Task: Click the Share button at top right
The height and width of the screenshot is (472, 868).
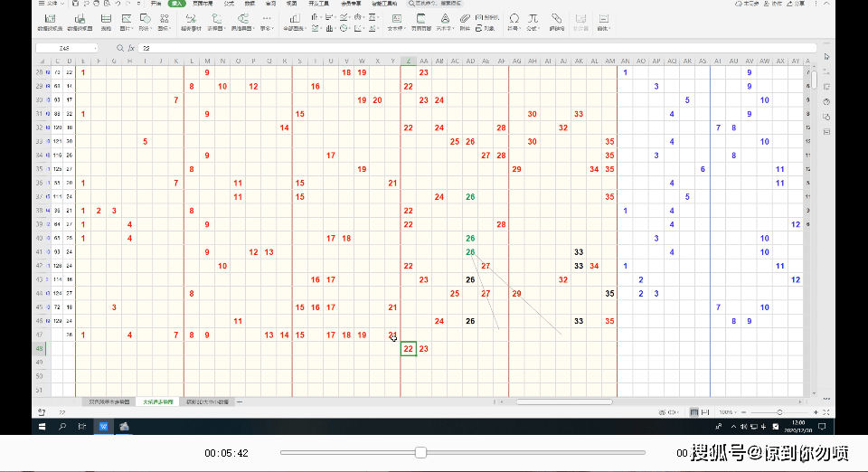Action: (797, 4)
